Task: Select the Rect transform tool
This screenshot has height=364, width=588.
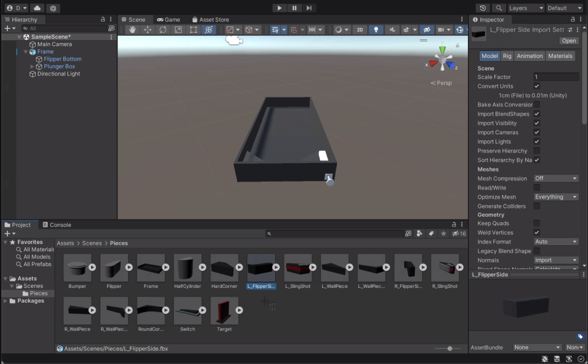Action: [x=193, y=30]
